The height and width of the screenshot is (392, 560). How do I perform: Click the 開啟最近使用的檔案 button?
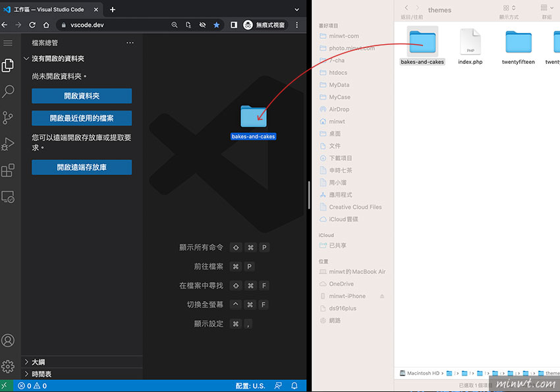(82, 118)
